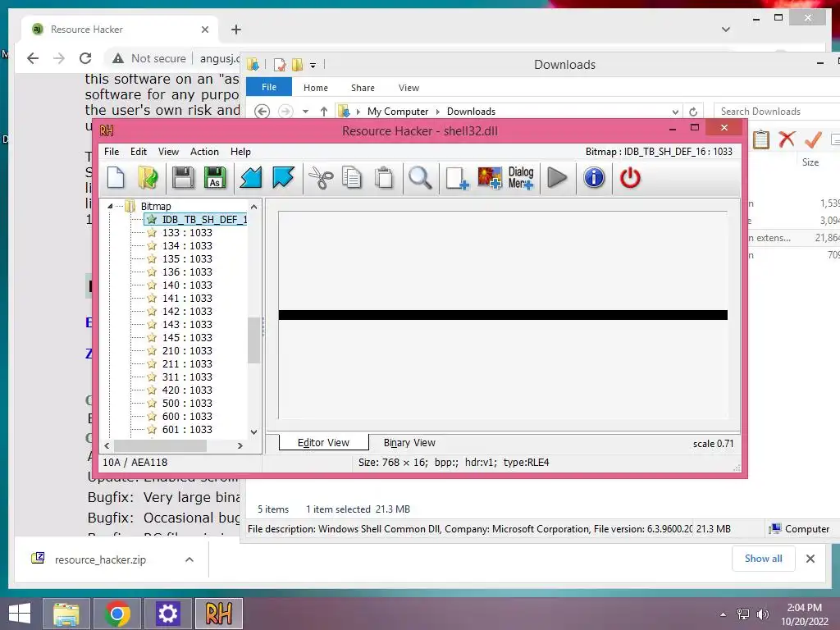Select tree item 500 : 1033
Viewport: 840px width, 630px height.
tap(187, 403)
